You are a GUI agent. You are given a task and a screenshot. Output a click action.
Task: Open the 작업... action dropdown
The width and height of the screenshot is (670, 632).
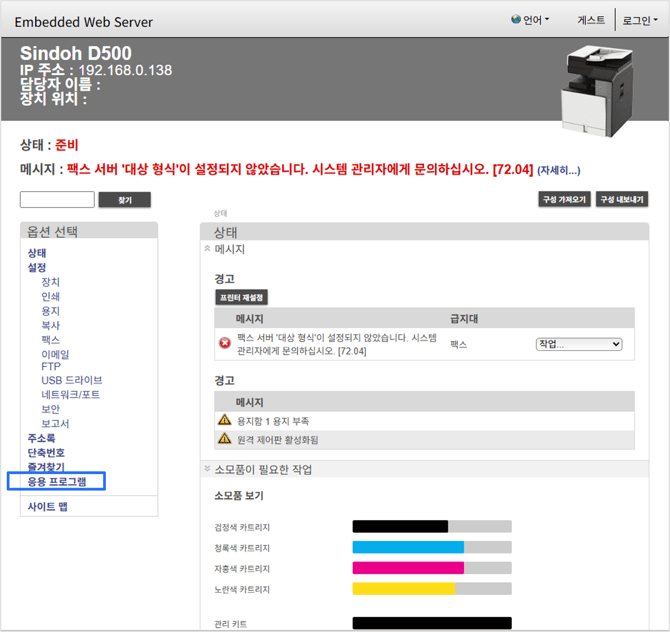tap(579, 344)
